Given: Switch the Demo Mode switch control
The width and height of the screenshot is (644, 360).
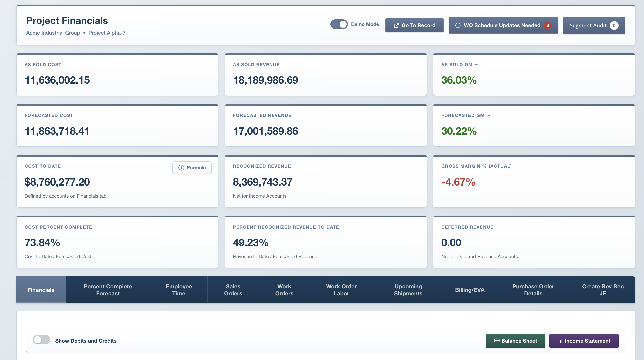Looking at the screenshot, I should coord(339,24).
